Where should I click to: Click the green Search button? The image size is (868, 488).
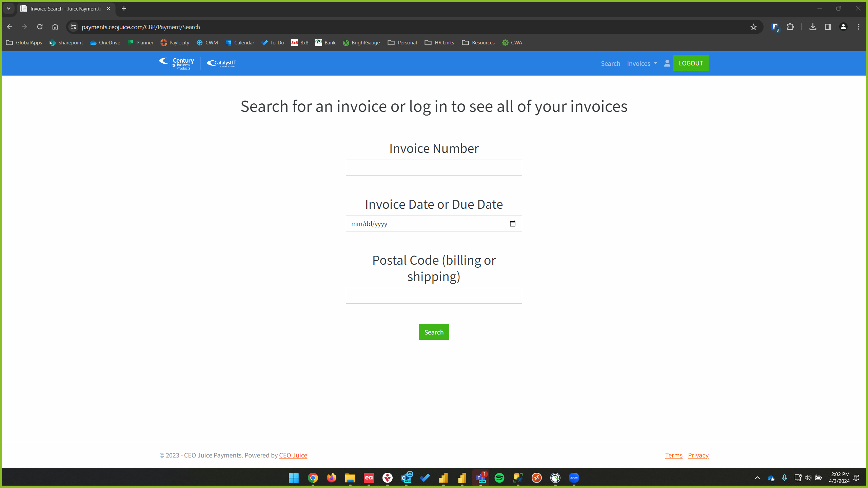(434, 332)
